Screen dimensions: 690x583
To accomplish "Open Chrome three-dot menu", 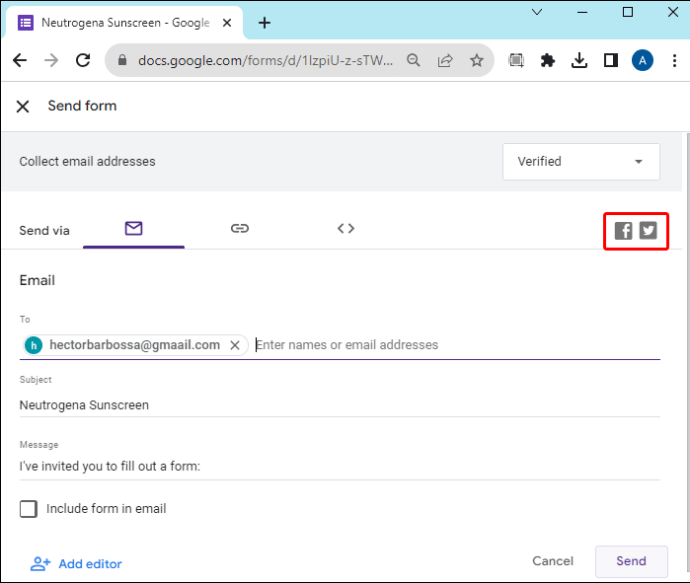I will coord(674,60).
